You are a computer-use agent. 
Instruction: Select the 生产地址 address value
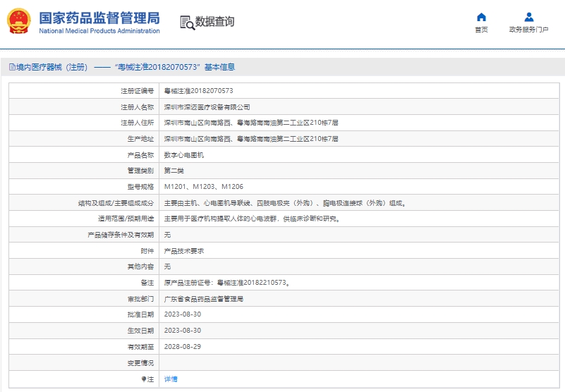[251, 139]
